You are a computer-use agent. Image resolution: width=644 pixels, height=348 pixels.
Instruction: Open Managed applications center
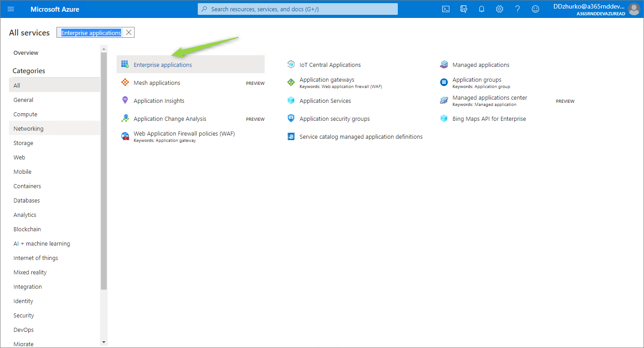coord(489,98)
